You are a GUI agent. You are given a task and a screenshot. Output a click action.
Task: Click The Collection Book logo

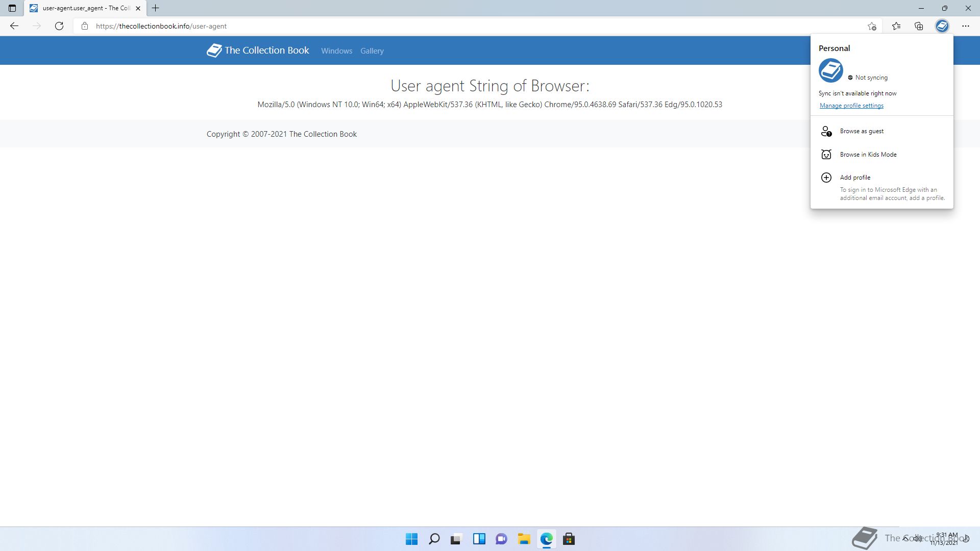258,51
